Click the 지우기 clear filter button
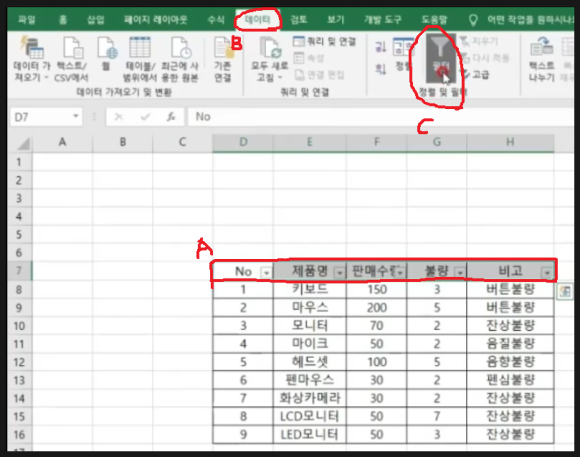Image resolution: width=580 pixels, height=457 pixels. click(479, 41)
